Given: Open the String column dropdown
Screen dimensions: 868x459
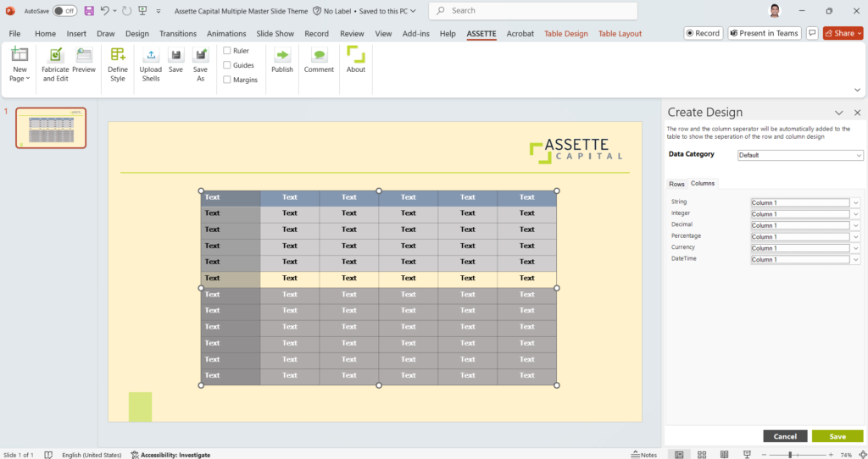Looking at the screenshot, I should [855, 202].
